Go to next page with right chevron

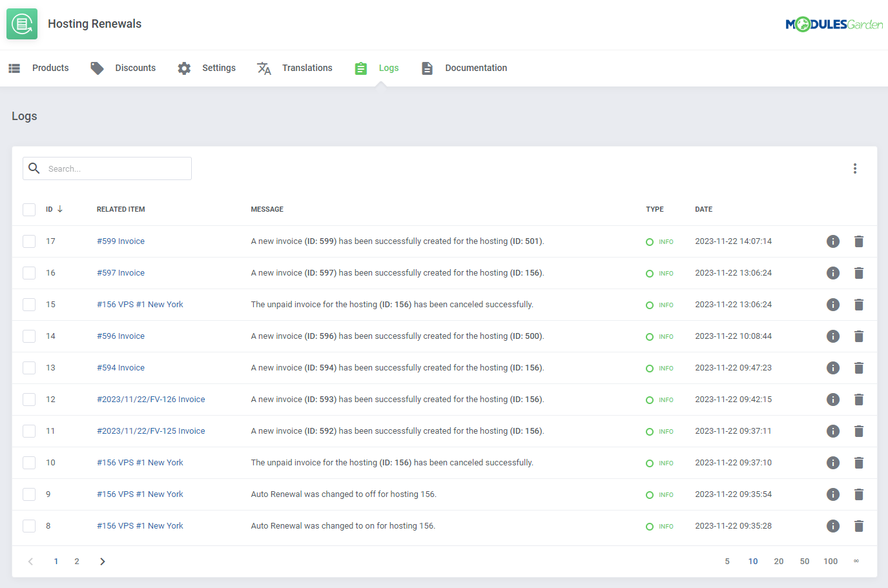pos(102,562)
